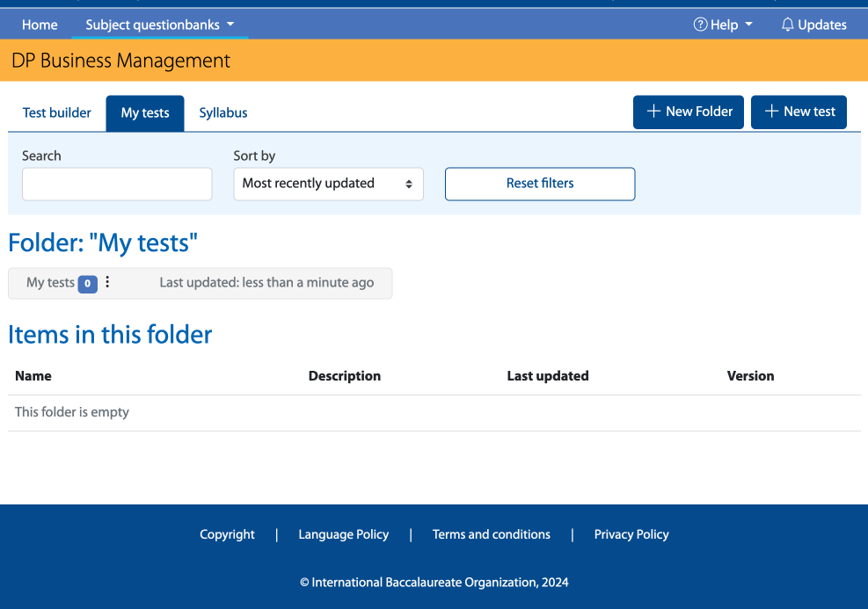View the Terms and conditions link
Viewport: 868px width, 609px height.
pos(491,534)
